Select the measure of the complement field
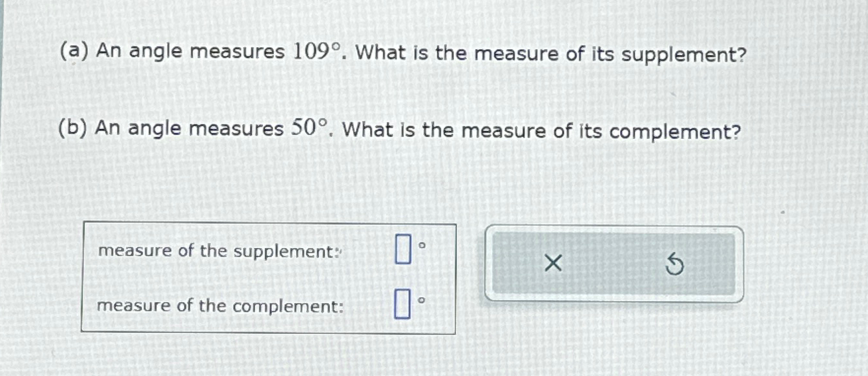This screenshot has height=376, width=868. coord(404,304)
